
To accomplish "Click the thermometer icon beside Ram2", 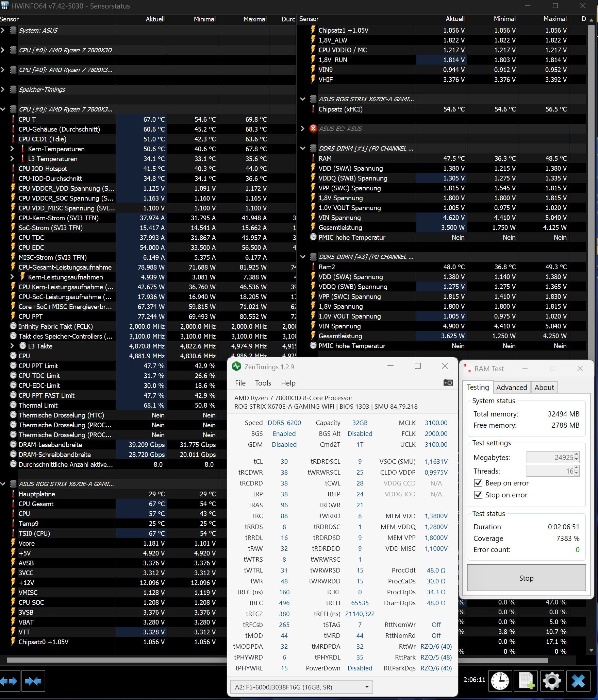I will (x=313, y=267).
